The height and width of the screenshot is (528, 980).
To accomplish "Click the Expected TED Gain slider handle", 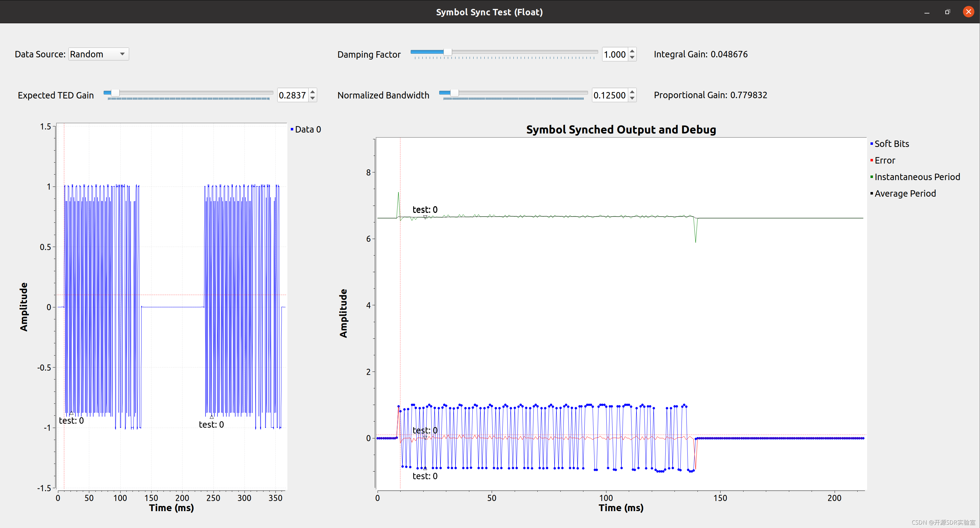I will [x=115, y=93].
